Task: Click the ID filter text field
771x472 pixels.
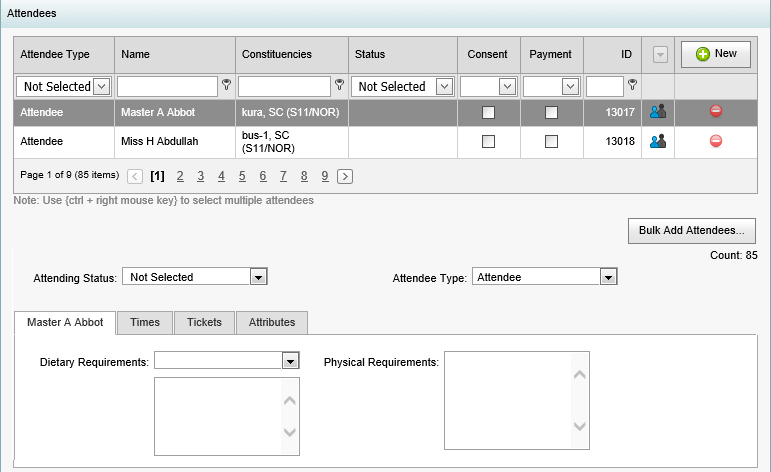Action: pyautogui.click(x=605, y=87)
